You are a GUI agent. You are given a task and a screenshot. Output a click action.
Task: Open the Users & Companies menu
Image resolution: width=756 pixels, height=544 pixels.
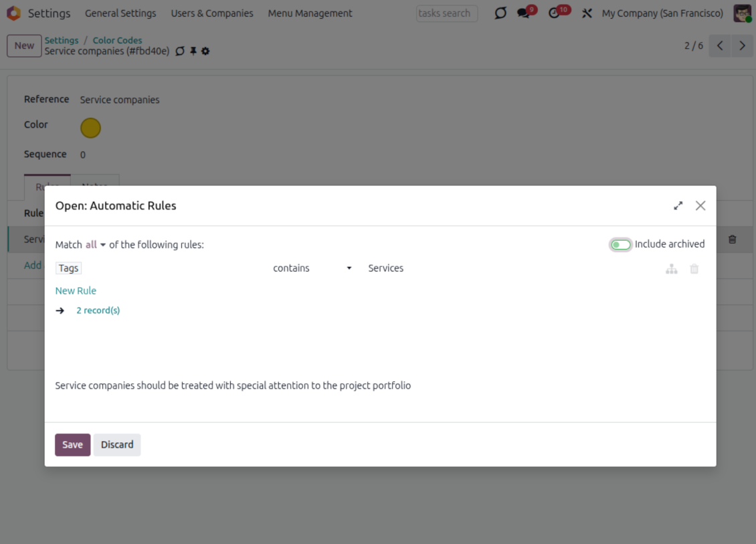click(x=212, y=13)
